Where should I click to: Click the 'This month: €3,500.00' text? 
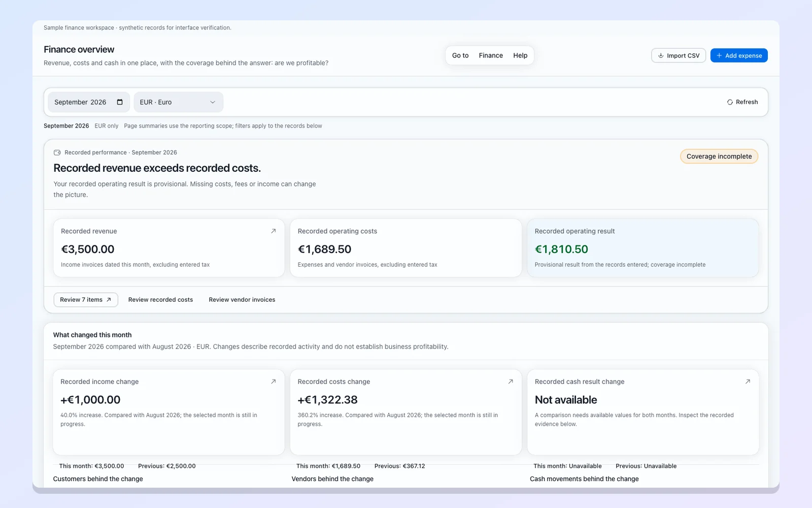tap(91, 466)
